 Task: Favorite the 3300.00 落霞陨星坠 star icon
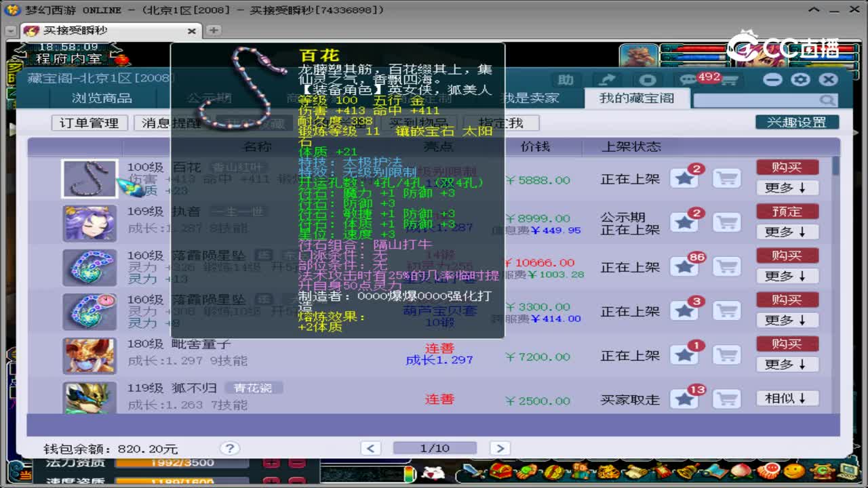pyautogui.click(x=684, y=311)
